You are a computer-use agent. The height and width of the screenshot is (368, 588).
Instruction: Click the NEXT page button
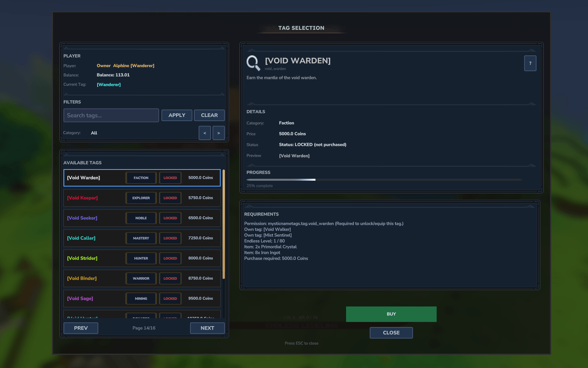pyautogui.click(x=207, y=328)
